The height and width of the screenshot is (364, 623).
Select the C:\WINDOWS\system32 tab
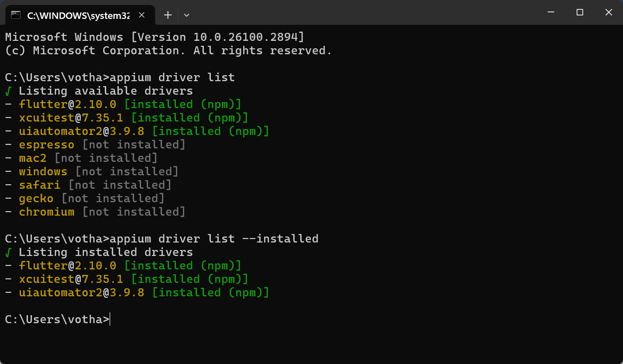coord(80,15)
